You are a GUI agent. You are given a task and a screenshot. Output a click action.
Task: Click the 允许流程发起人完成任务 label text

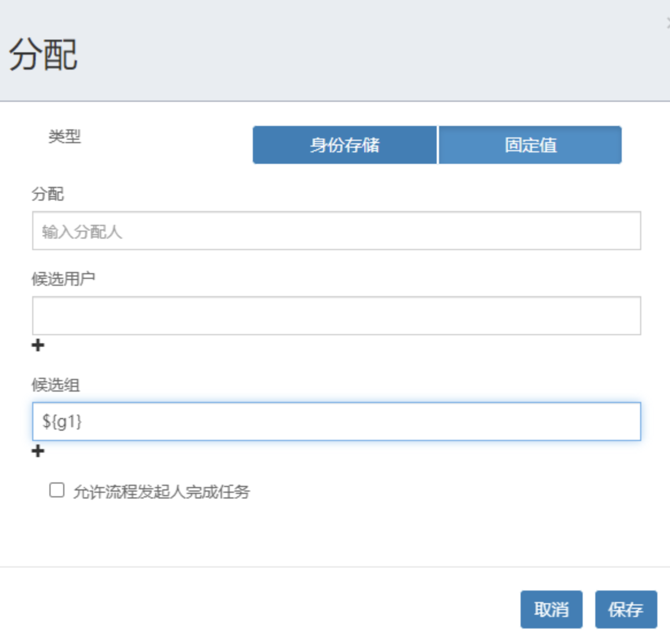(x=161, y=492)
